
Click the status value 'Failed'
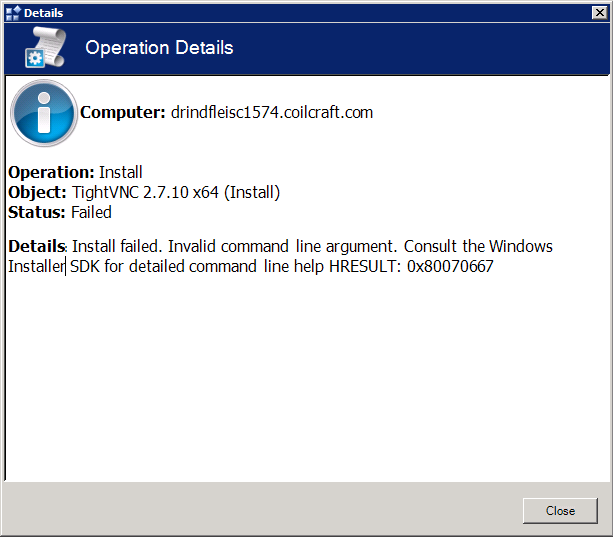pyautogui.click(x=91, y=213)
